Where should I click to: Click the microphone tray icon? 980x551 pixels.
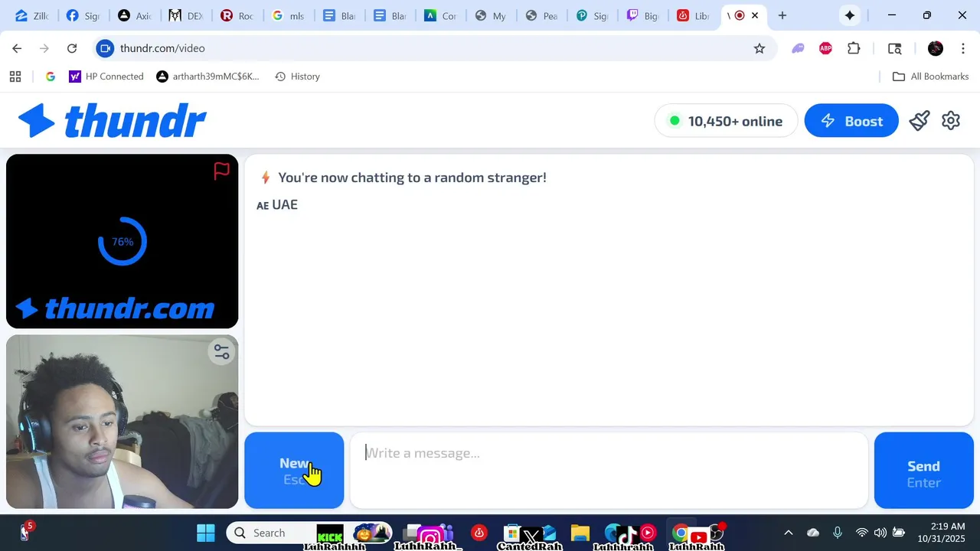pos(838,533)
